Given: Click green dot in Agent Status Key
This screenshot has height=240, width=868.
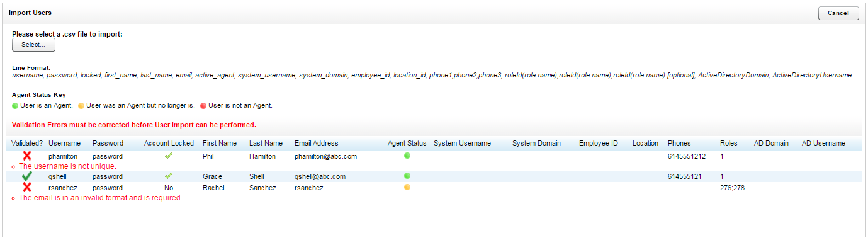Looking at the screenshot, I should (15, 106).
